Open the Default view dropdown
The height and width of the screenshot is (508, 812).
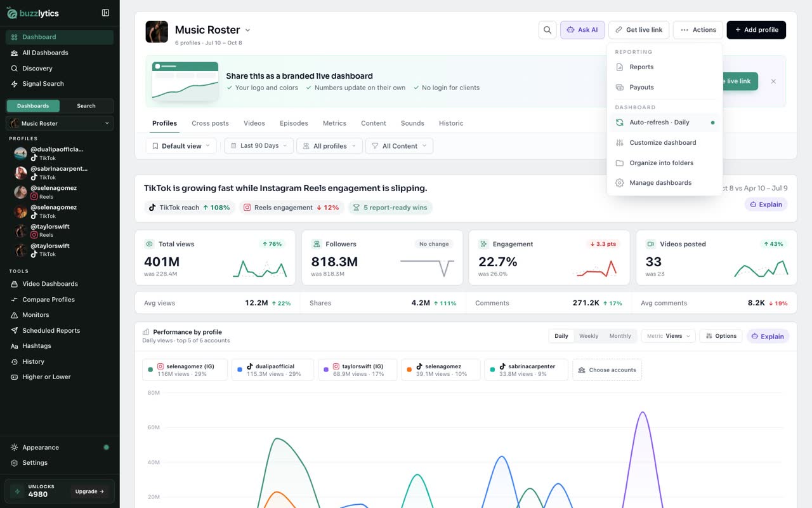pyautogui.click(x=181, y=146)
